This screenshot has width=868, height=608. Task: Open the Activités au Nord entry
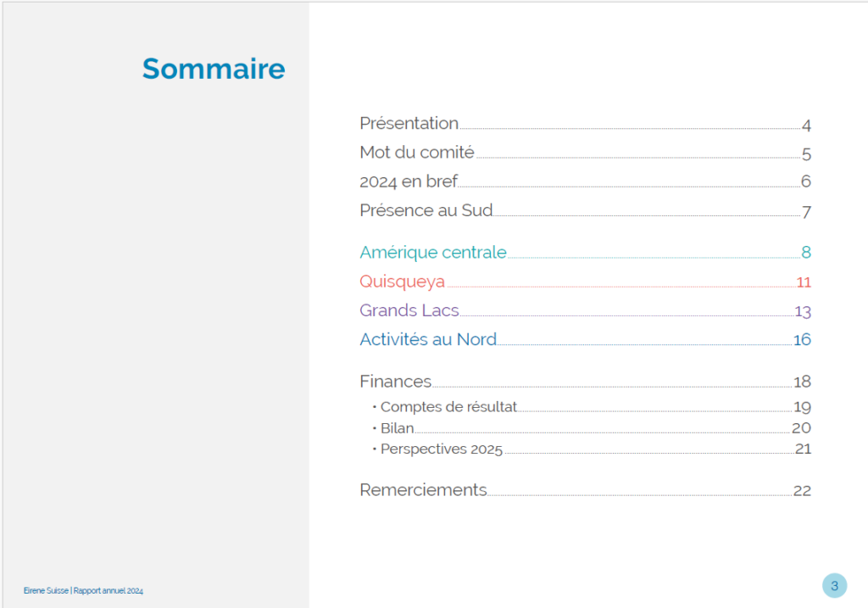[x=428, y=339]
